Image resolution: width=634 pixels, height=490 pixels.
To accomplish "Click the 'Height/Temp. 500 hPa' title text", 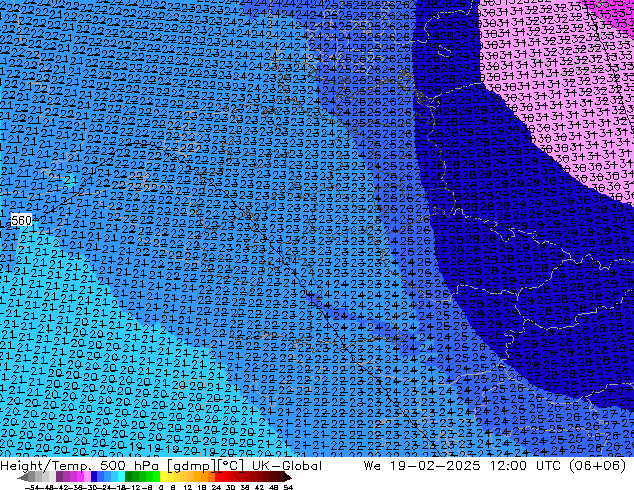I will 81,466.
